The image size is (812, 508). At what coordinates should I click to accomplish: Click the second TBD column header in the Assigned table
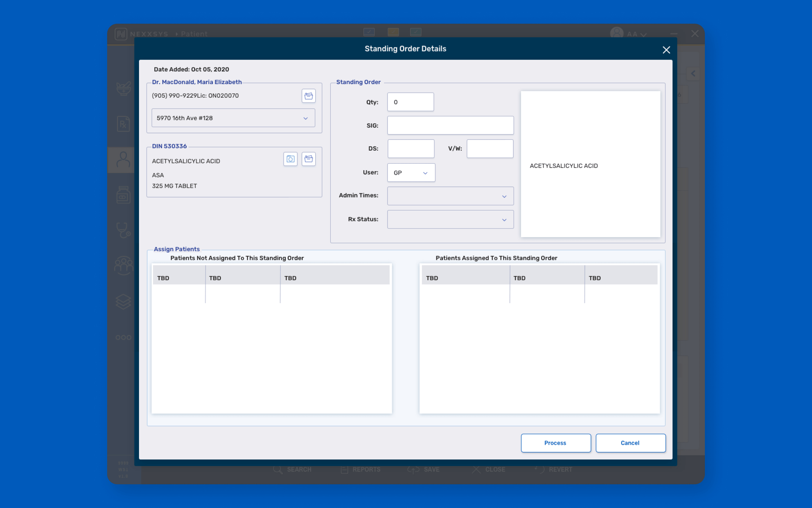click(x=547, y=275)
